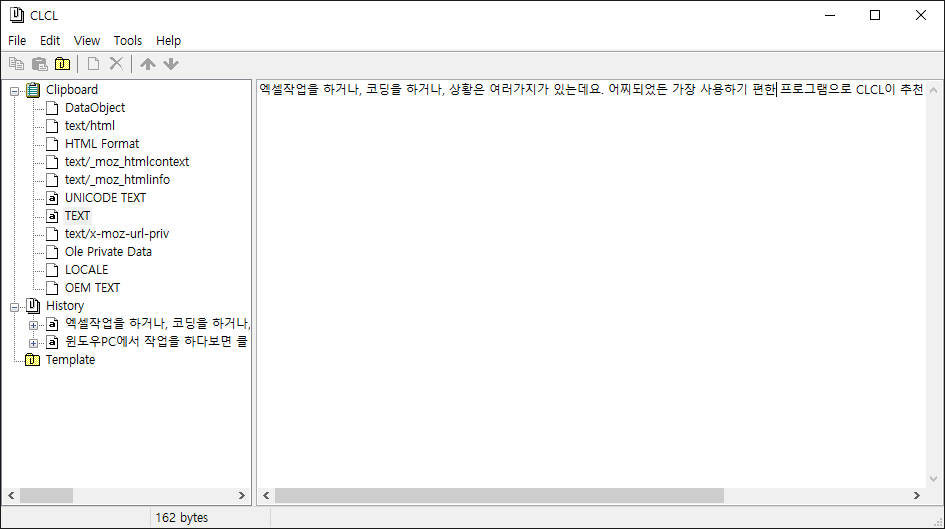
Task: Click the New item toolbar icon
Action: [93, 63]
